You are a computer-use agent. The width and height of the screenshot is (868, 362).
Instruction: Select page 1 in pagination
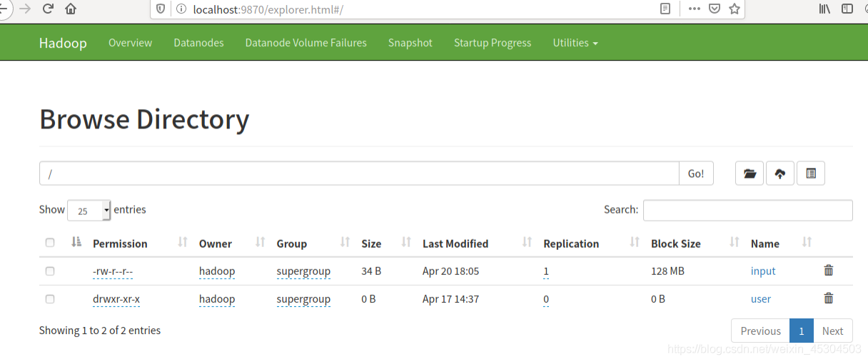point(802,331)
